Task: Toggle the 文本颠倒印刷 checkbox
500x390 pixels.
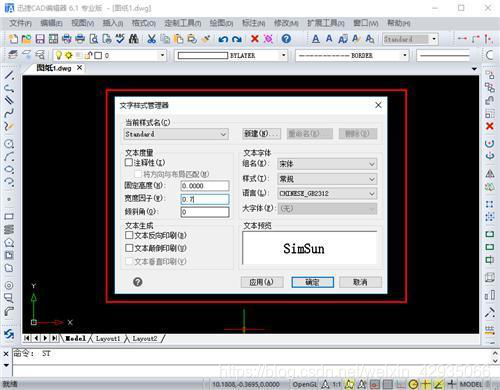Action: coord(129,248)
